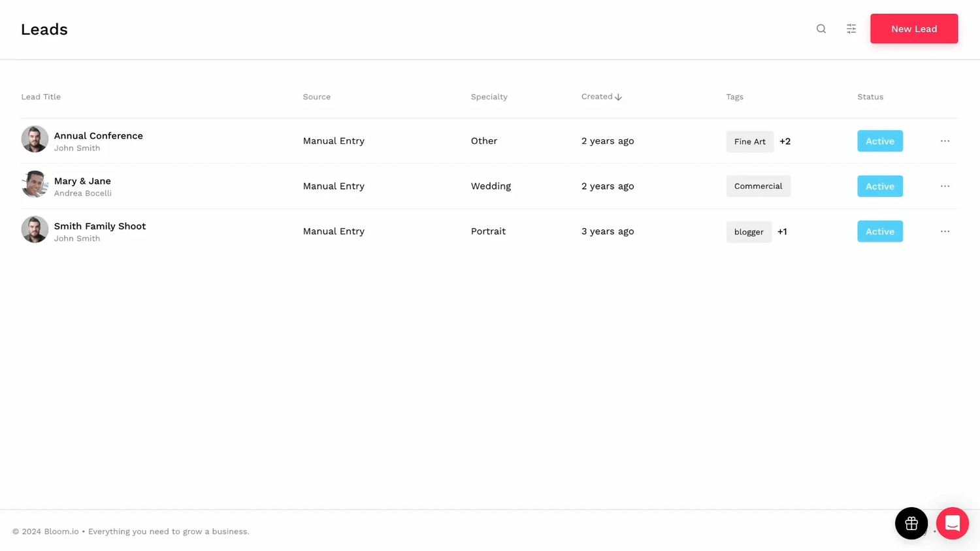The width and height of the screenshot is (980, 551).
Task: Open the actions menu for Mary & Jane
Action: tap(945, 186)
